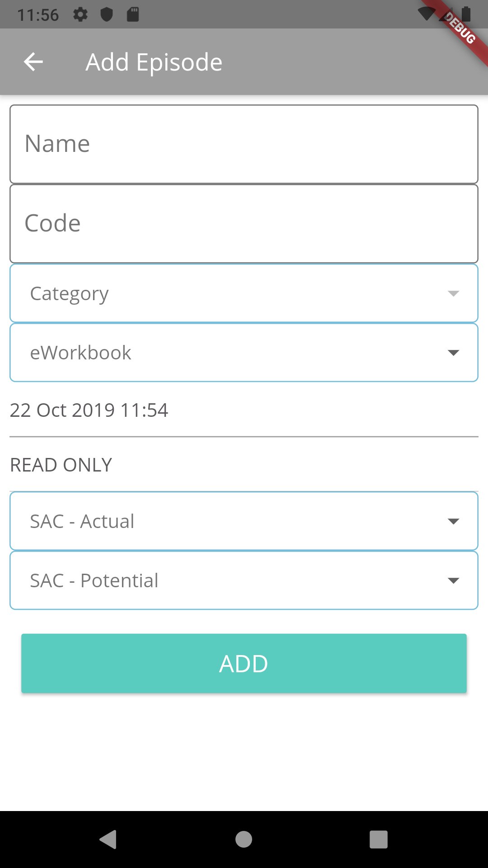
Task: Click the settings gear status icon
Action: 80,15
